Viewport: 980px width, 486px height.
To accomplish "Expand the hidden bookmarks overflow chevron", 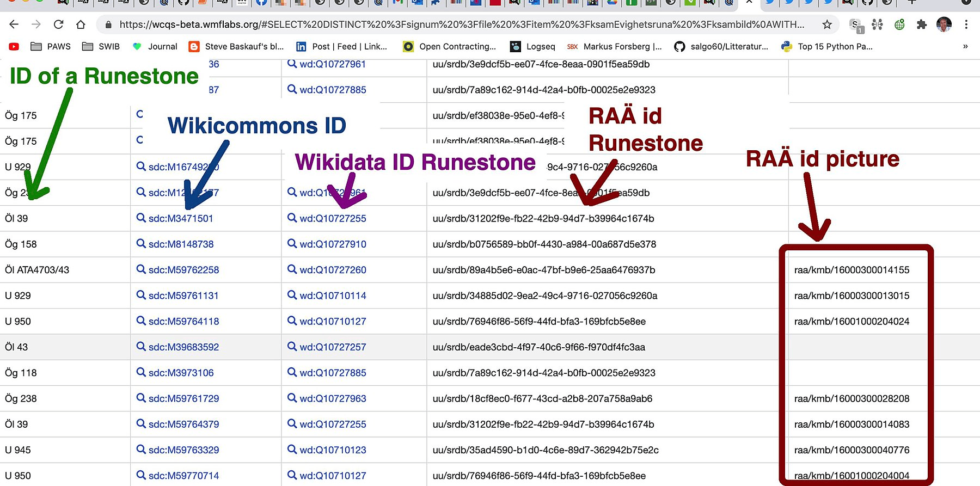I will tap(965, 47).
